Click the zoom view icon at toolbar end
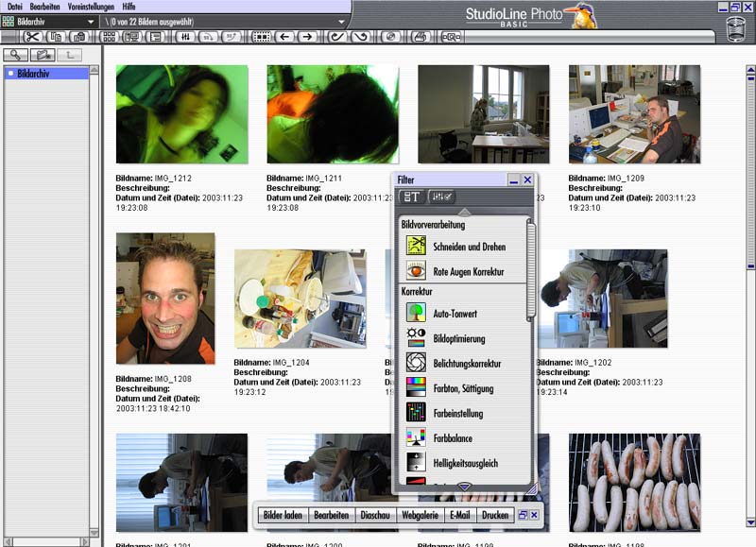The image size is (756, 547). click(x=452, y=37)
